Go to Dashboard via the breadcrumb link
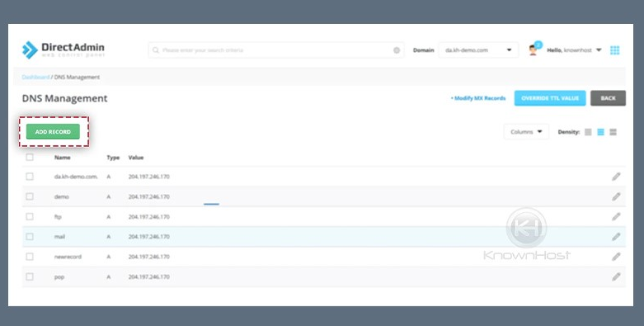Viewport: 644px width, 326px height. 35,77
